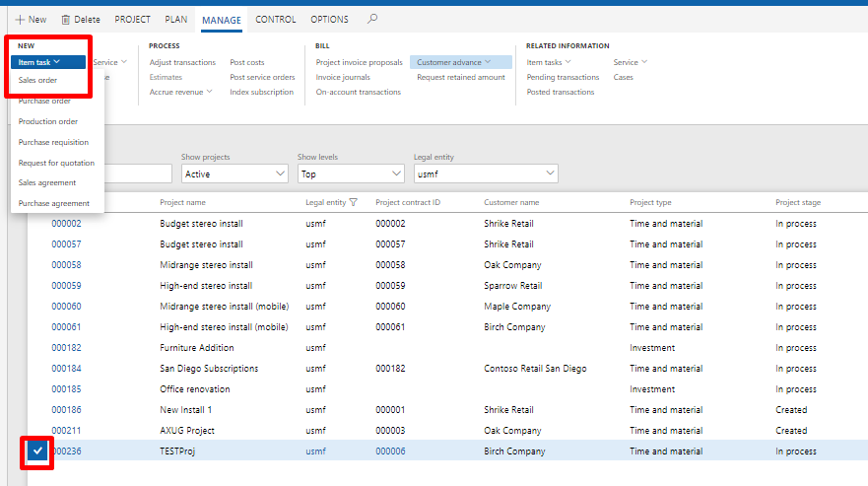Select Request for quotation menu entry
868x486 pixels.
[x=56, y=163]
